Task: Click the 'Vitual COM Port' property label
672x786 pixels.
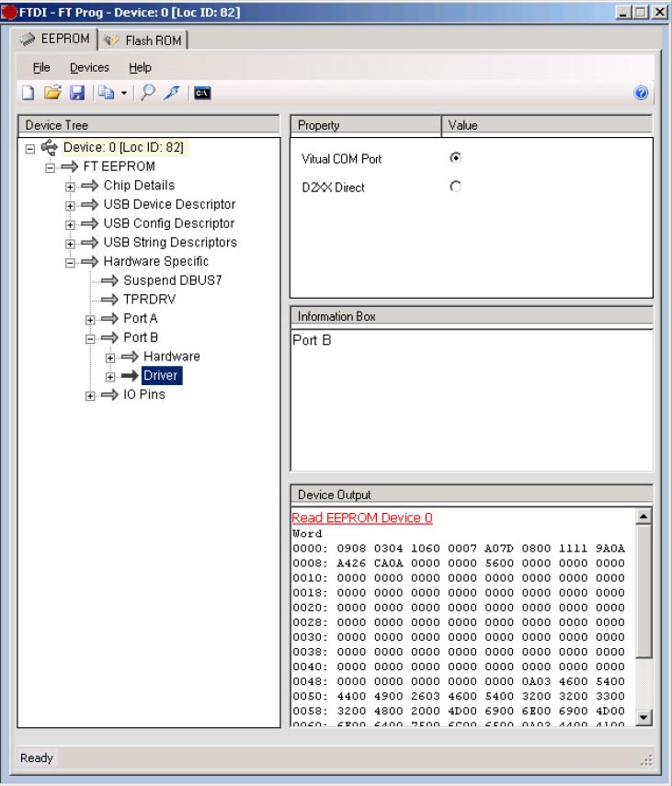Action: click(x=341, y=159)
